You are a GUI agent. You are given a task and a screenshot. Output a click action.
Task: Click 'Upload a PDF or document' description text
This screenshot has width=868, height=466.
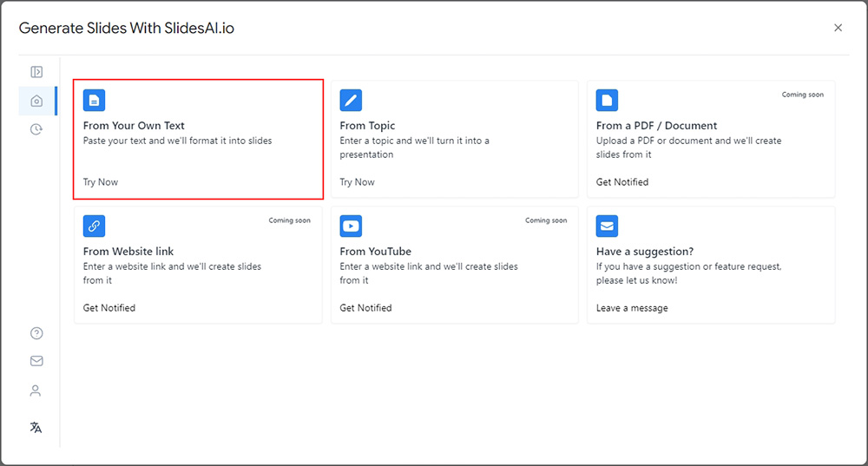pos(688,148)
